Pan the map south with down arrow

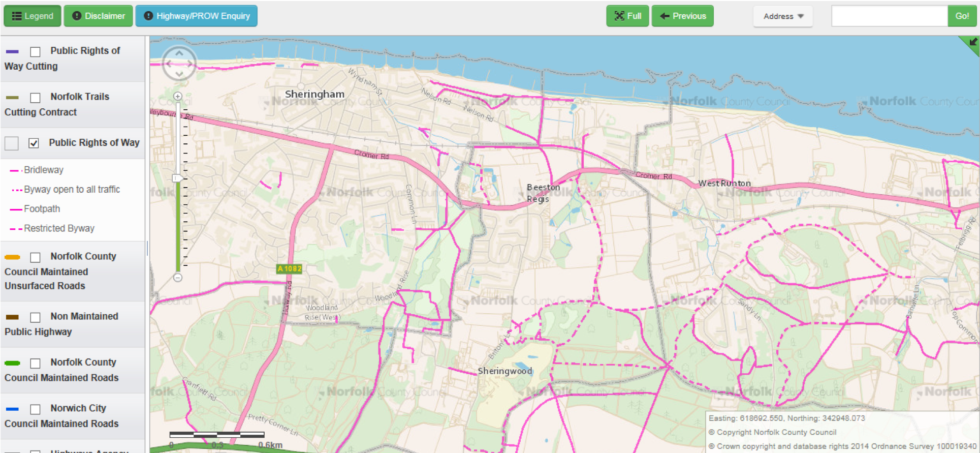coord(179,74)
